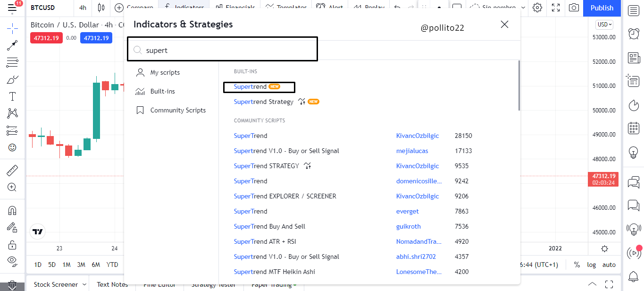Click the indicator search field
Image resolution: width=644 pixels, height=291 pixels.
[x=222, y=49]
